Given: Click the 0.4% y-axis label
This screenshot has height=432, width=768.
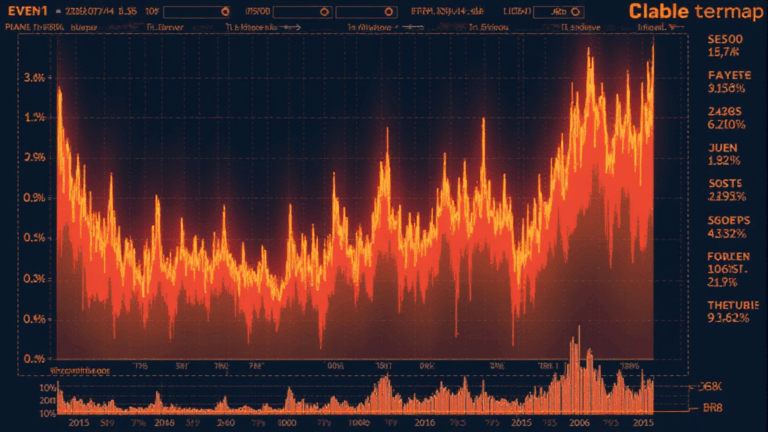Looking at the screenshot, I should [x=34, y=319].
